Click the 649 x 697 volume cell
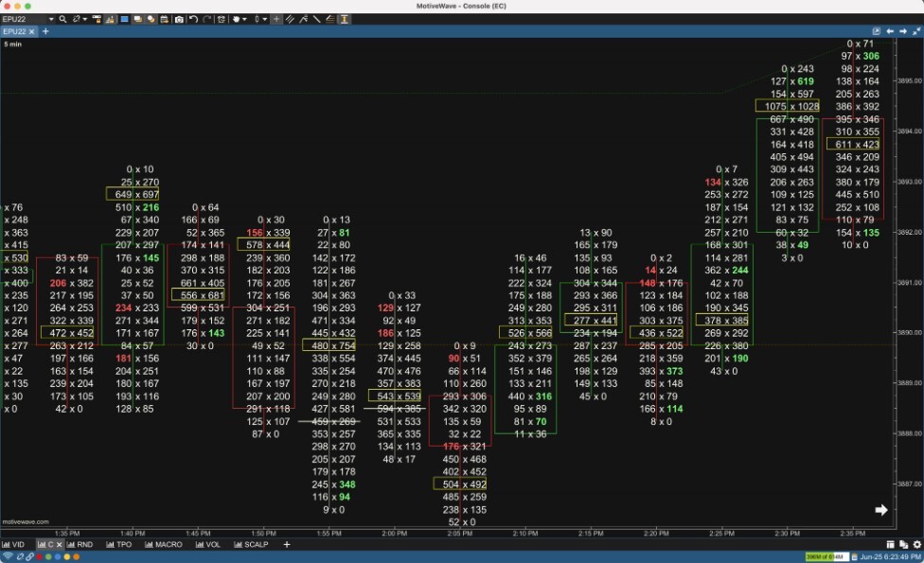This screenshot has height=563, width=924. click(133, 194)
